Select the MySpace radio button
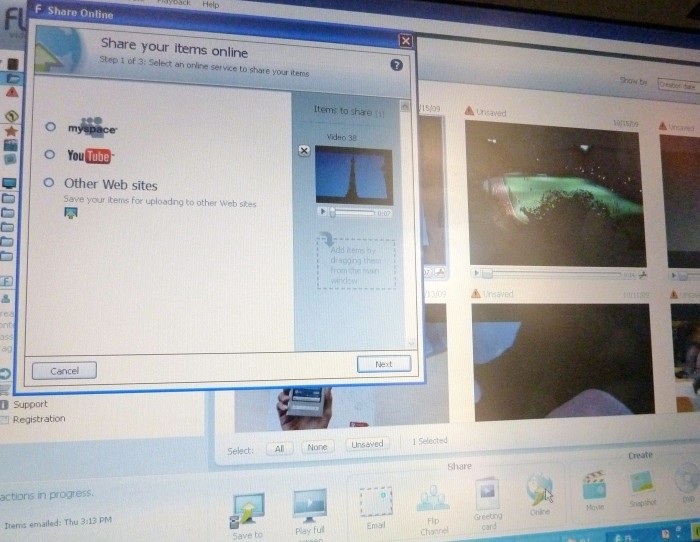 [x=50, y=127]
